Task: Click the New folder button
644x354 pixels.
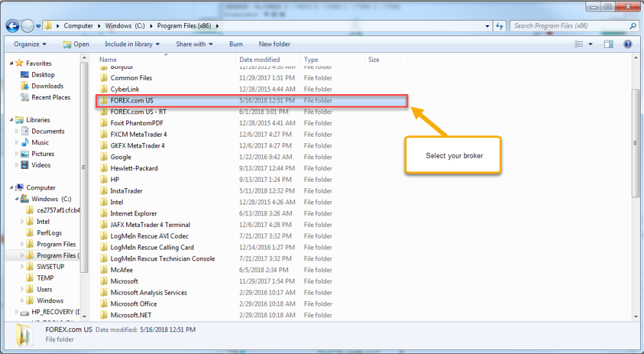Action: (x=274, y=44)
